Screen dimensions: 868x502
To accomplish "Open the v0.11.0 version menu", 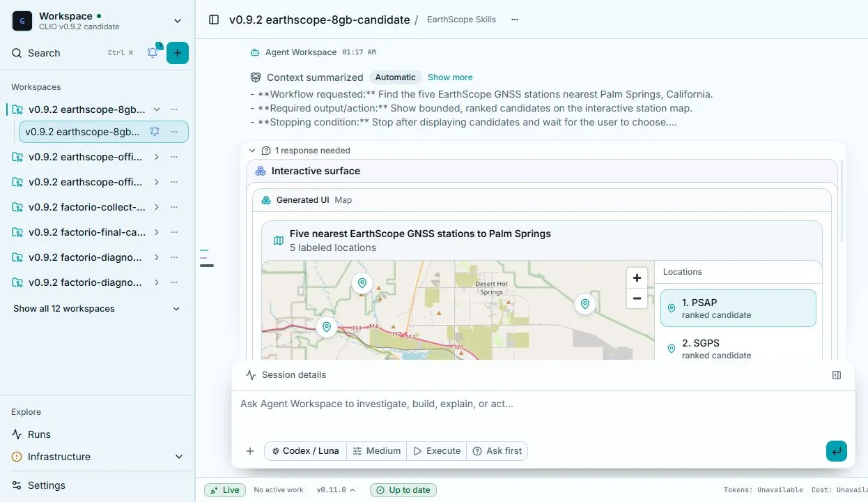I will click(336, 490).
